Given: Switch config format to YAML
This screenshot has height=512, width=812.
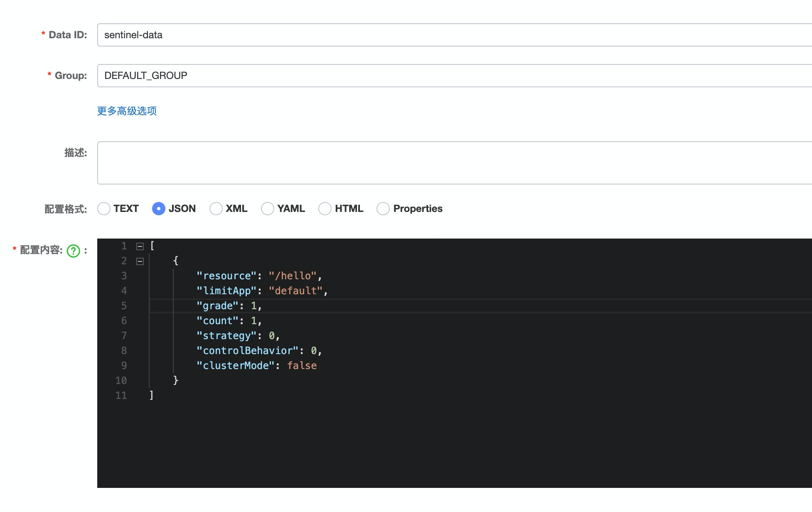Looking at the screenshot, I should pyautogui.click(x=268, y=209).
